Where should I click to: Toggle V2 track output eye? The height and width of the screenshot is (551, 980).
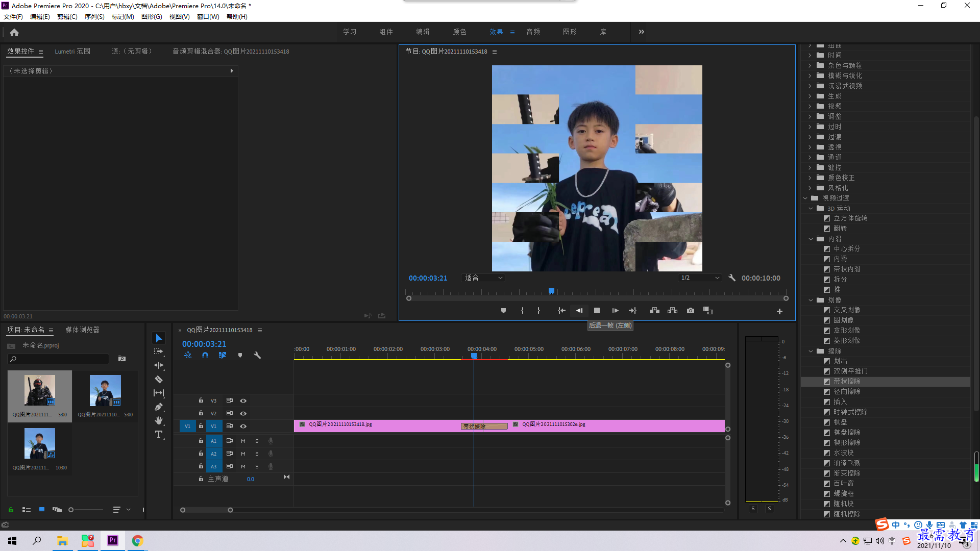(x=243, y=413)
